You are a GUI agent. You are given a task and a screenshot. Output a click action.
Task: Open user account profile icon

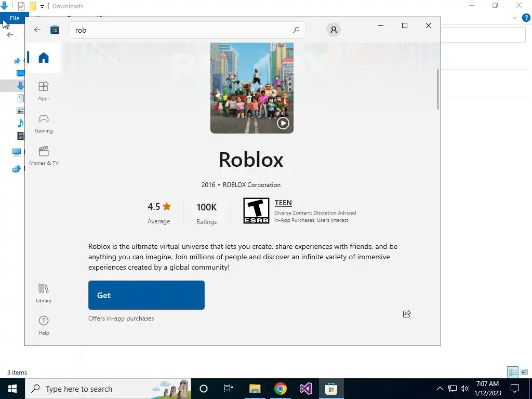tap(334, 30)
